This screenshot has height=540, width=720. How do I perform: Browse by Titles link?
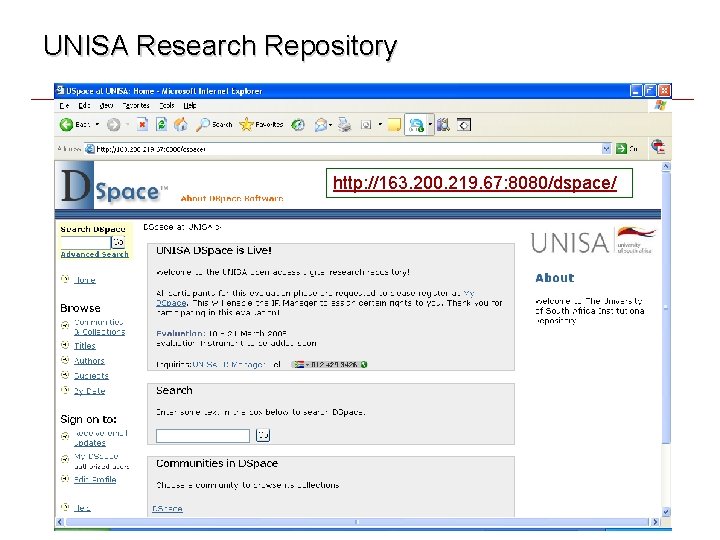(85, 345)
